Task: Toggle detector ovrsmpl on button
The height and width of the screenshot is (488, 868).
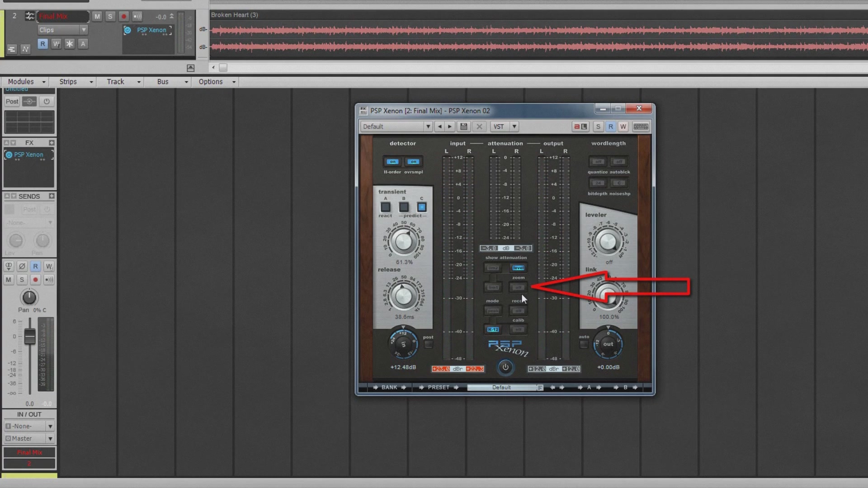Action: pyautogui.click(x=413, y=162)
